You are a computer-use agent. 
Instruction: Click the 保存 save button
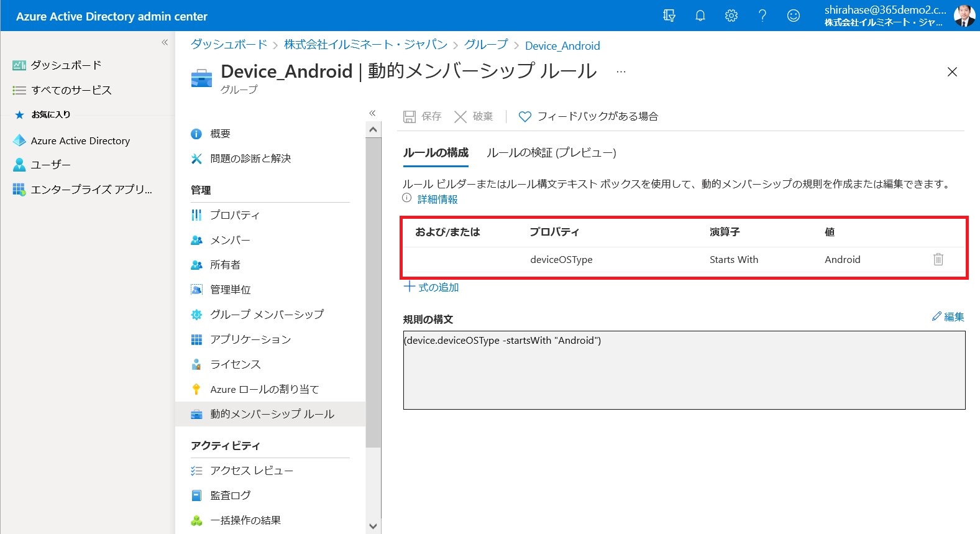423,116
